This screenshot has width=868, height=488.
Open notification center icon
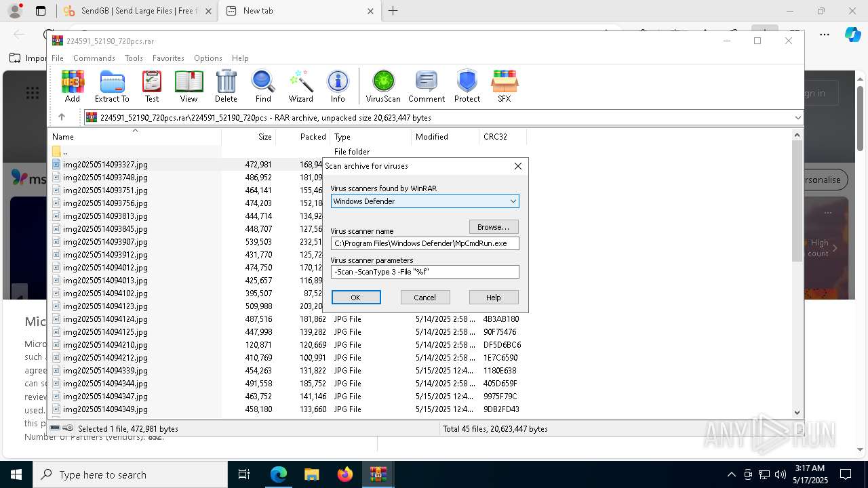click(x=846, y=474)
